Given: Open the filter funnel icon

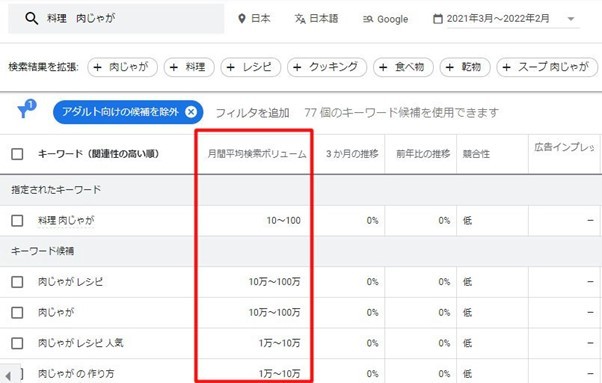Looking at the screenshot, I should pos(26,109).
